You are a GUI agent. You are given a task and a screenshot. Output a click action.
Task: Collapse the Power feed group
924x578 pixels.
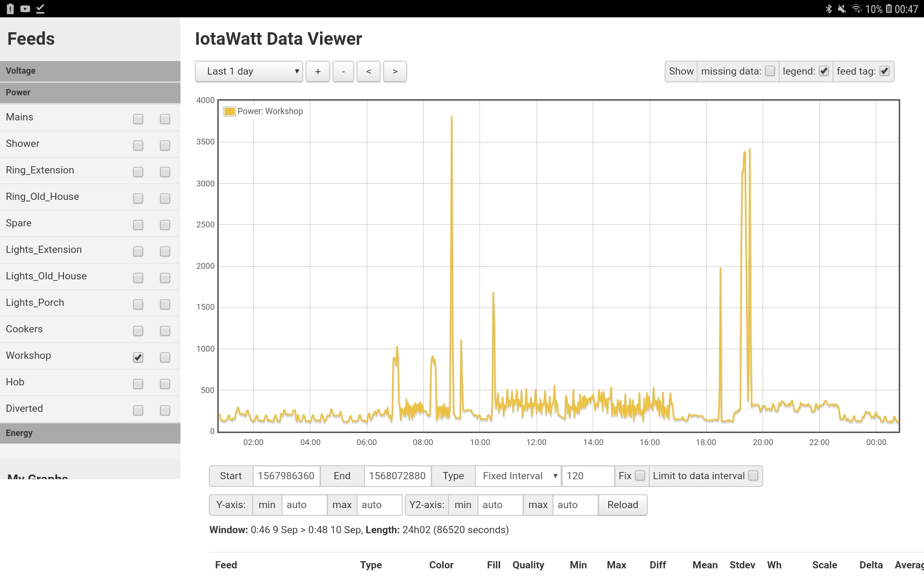(90, 92)
